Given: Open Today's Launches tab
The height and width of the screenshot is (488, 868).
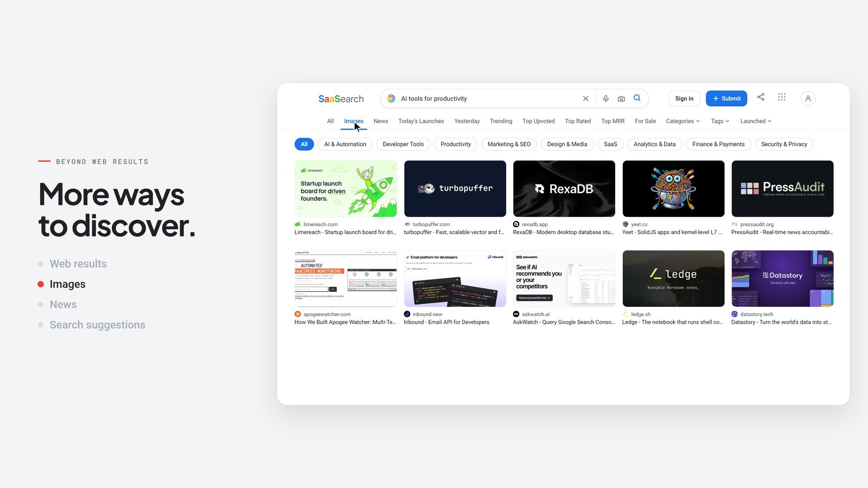Looking at the screenshot, I should [421, 121].
